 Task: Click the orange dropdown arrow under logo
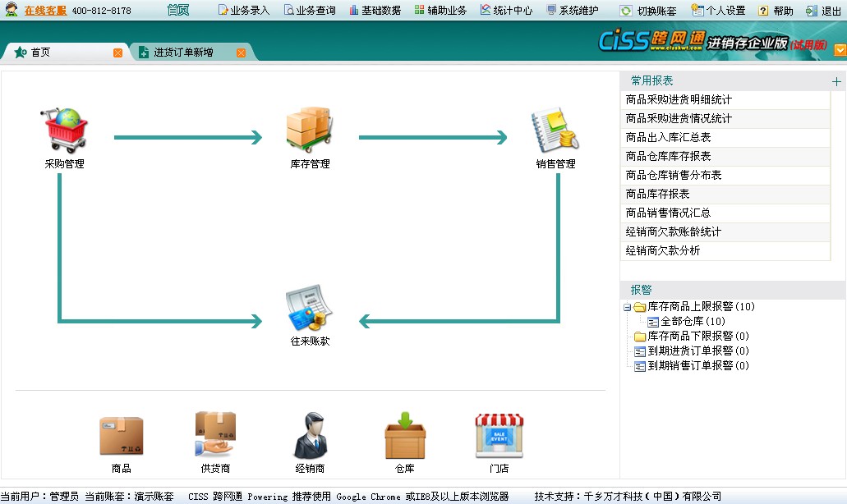[x=840, y=50]
